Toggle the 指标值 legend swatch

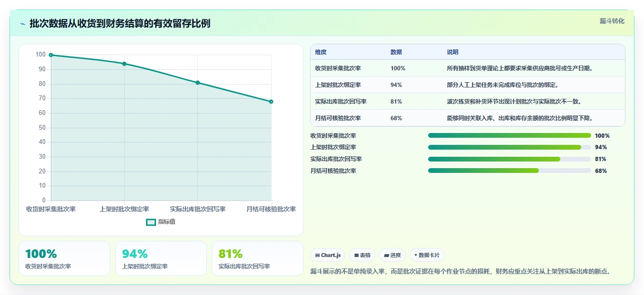pos(151,222)
